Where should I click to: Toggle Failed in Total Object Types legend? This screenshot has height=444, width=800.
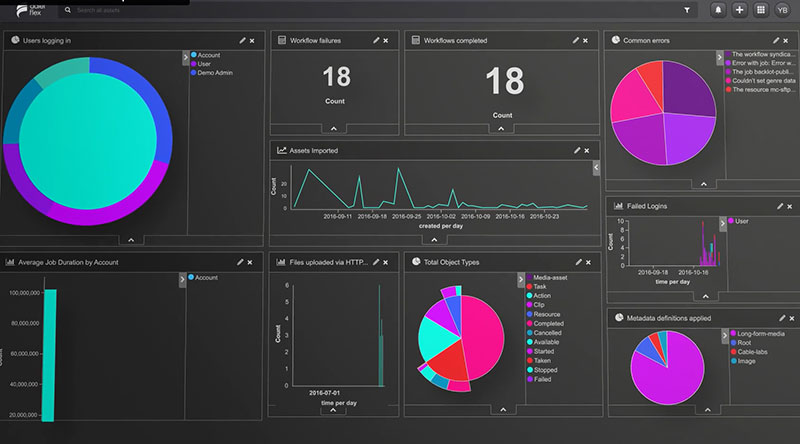(x=539, y=379)
